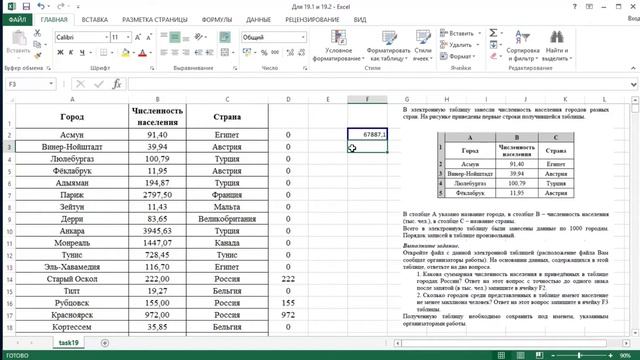Click the Redo arrow icon
Screen dimensions: 640x360
click(60, 6)
